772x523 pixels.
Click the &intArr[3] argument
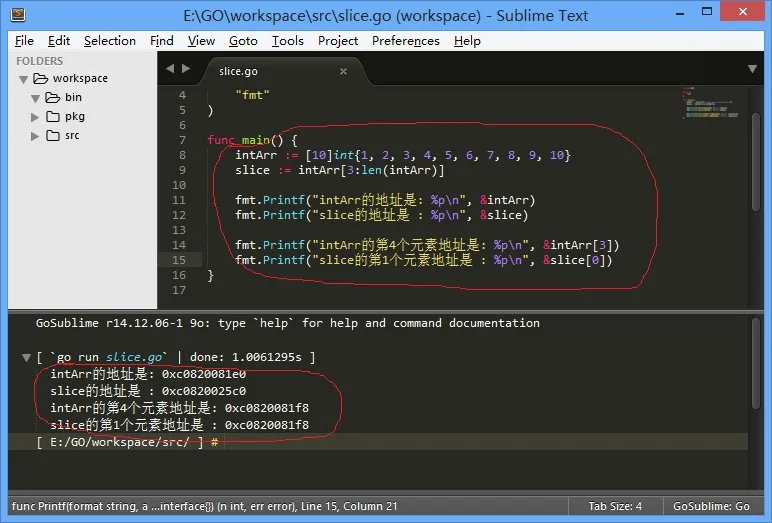point(577,245)
